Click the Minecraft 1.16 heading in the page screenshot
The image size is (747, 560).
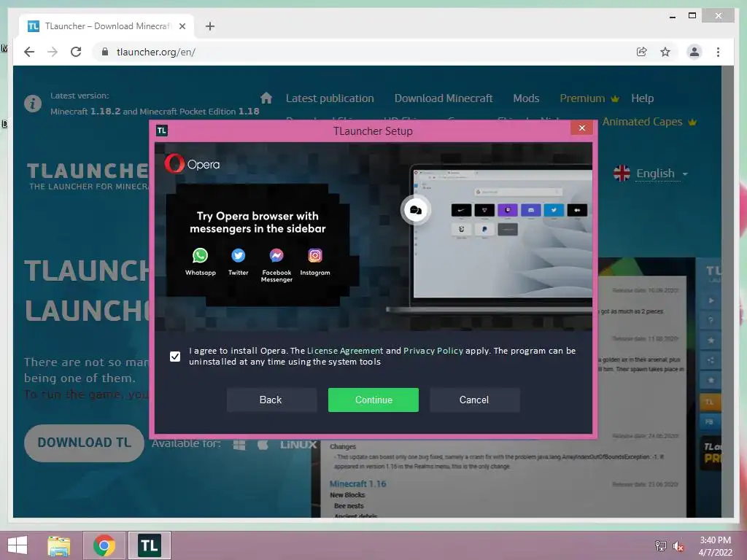[357, 484]
